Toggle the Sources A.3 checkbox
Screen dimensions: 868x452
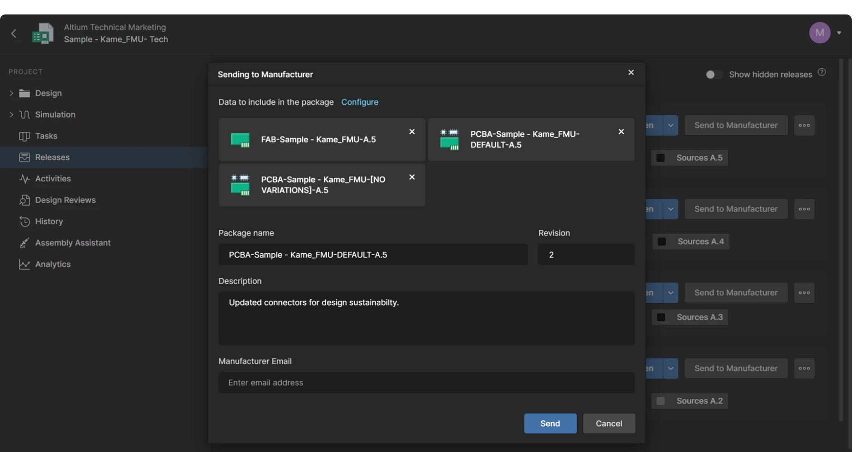[x=661, y=317]
